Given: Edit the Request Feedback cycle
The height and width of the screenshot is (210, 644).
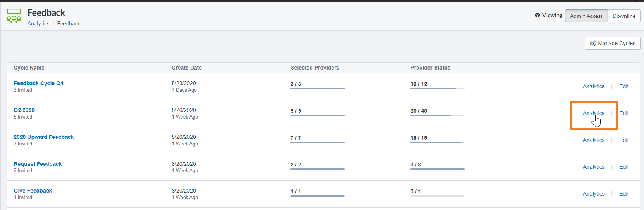Looking at the screenshot, I should tap(624, 167).
